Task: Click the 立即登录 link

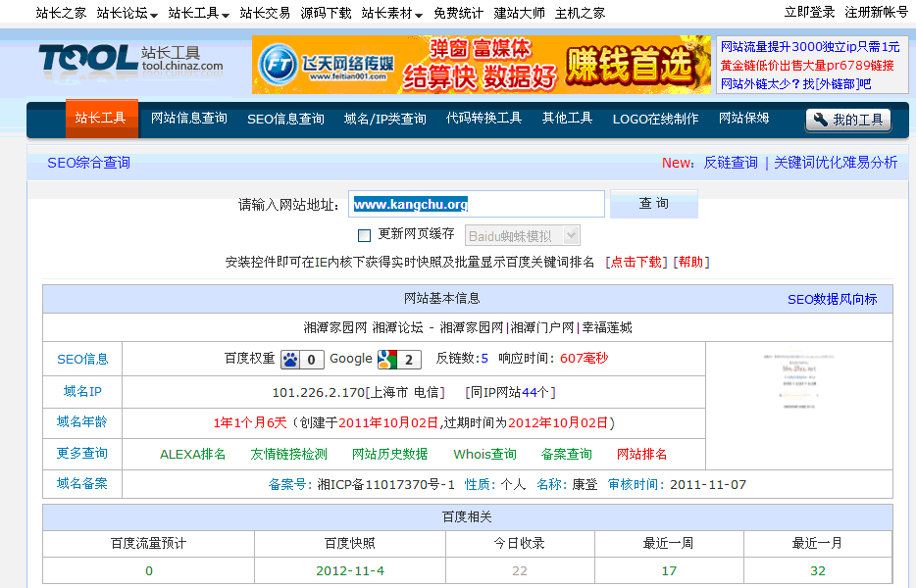Action: pyautogui.click(x=810, y=13)
